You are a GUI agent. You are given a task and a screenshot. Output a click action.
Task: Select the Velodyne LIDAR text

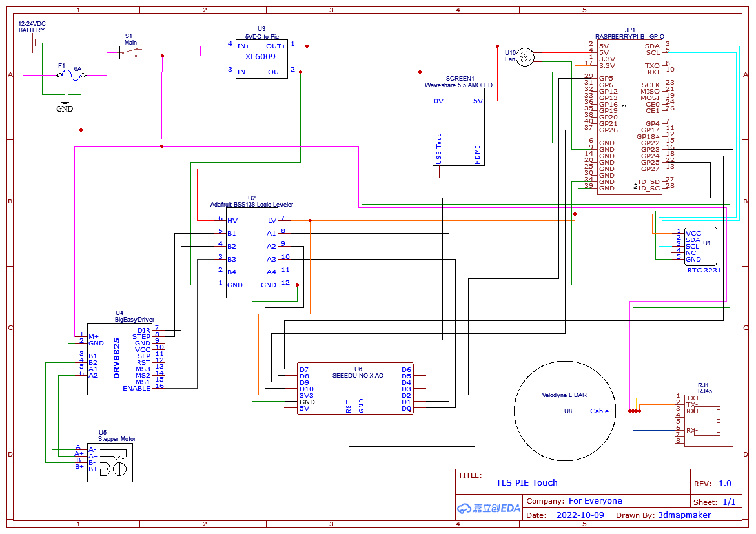coord(564,395)
